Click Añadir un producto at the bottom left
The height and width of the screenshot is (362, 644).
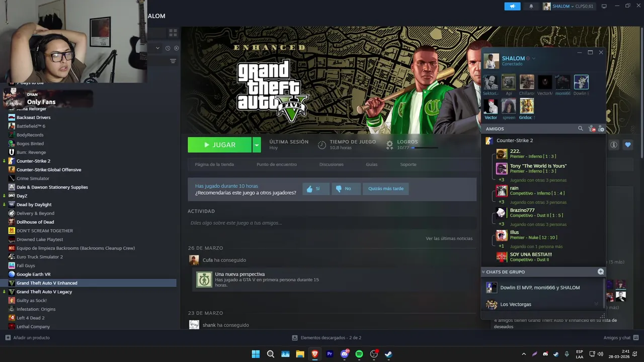(28, 338)
